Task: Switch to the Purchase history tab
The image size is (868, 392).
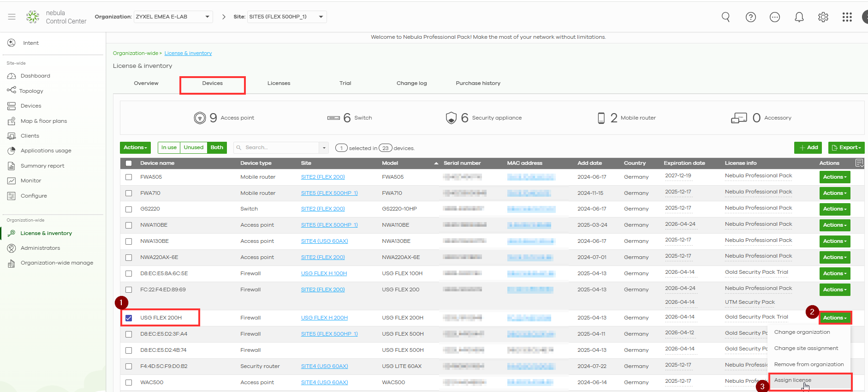Action: pyautogui.click(x=478, y=83)
